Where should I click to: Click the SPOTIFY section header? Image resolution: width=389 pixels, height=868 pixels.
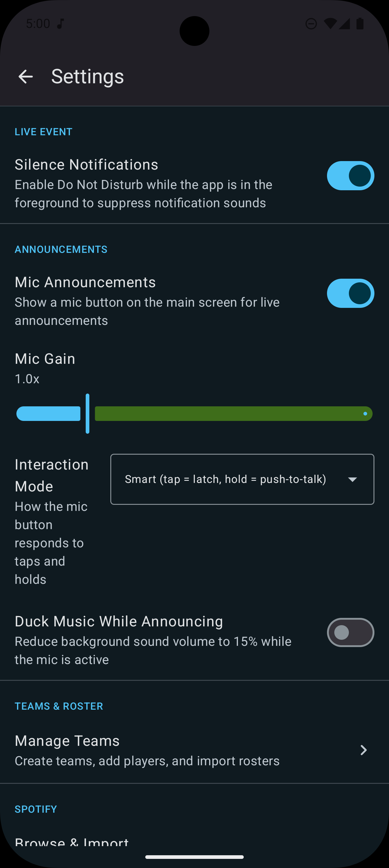[35, 809]
